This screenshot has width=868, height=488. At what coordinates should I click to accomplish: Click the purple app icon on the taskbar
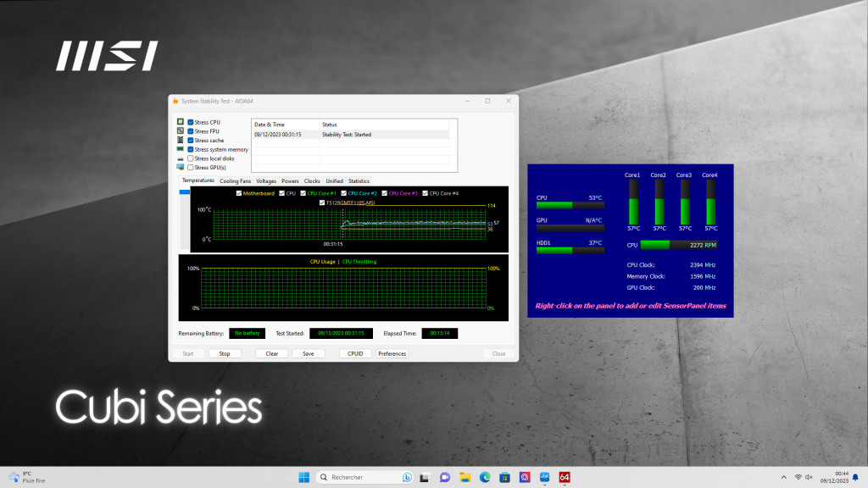click(x=525, y=477)
